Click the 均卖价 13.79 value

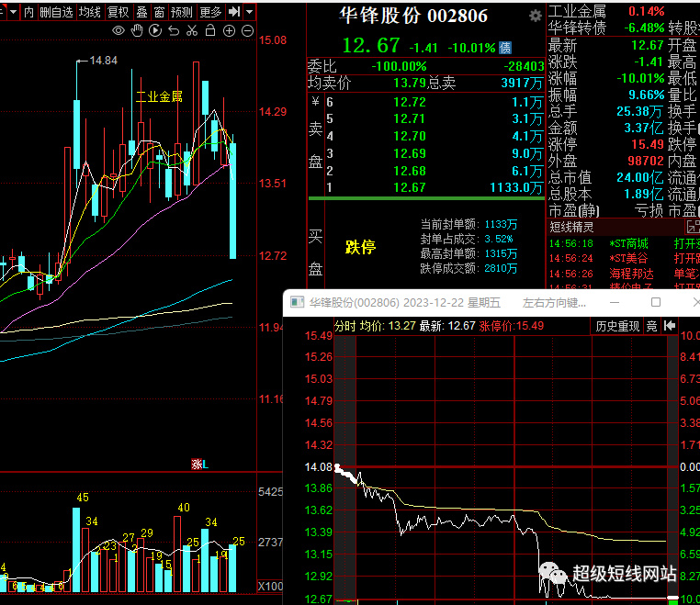coord(409,83)
